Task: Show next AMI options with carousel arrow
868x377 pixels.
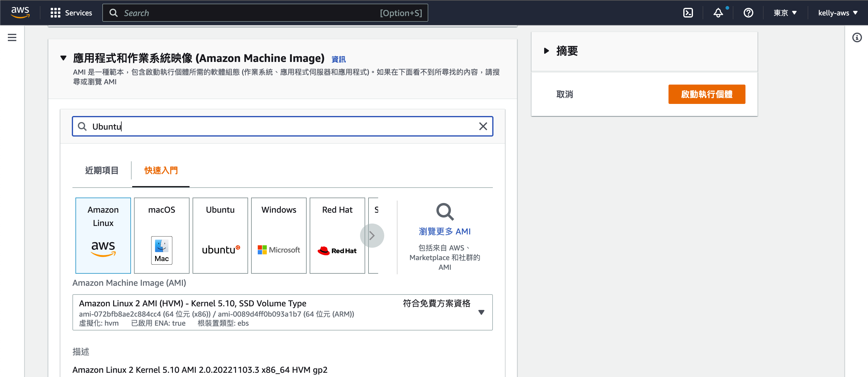Action: click(x=372, y=235)
